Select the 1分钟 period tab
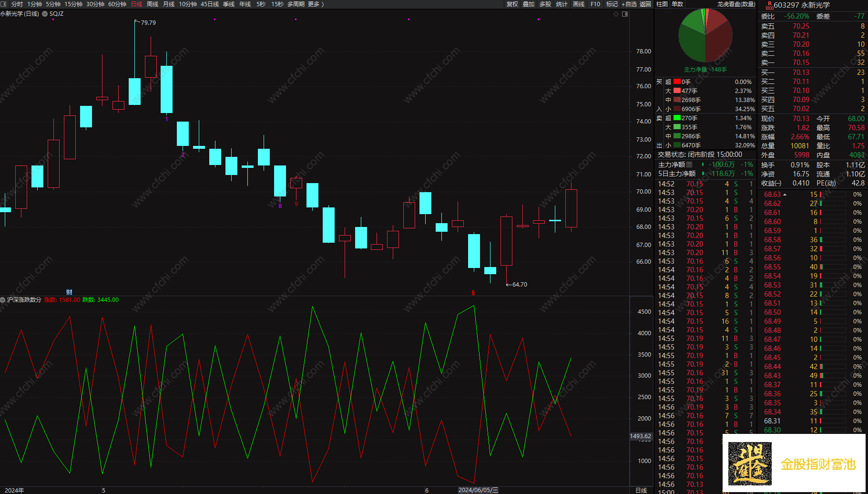The width and height of the screenshot is (868, 494). pyautogui.click(x=34, y=4)
